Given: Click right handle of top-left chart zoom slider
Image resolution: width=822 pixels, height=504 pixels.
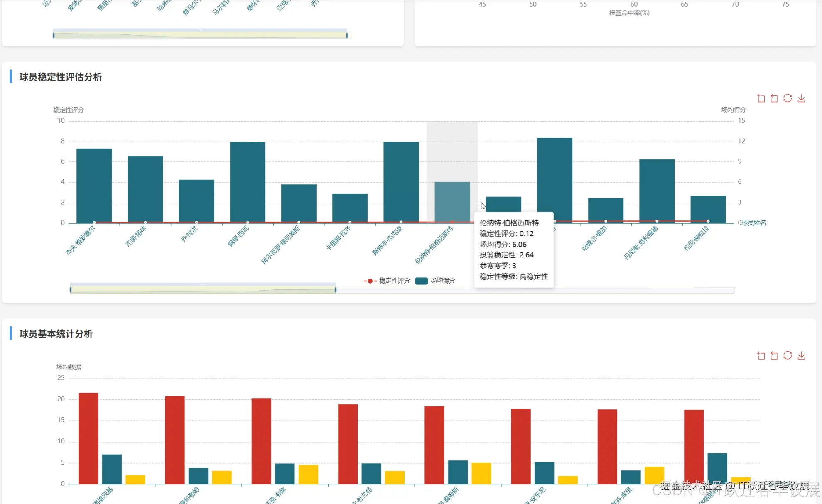Looking at the screenshot, I should click(347, 35).
